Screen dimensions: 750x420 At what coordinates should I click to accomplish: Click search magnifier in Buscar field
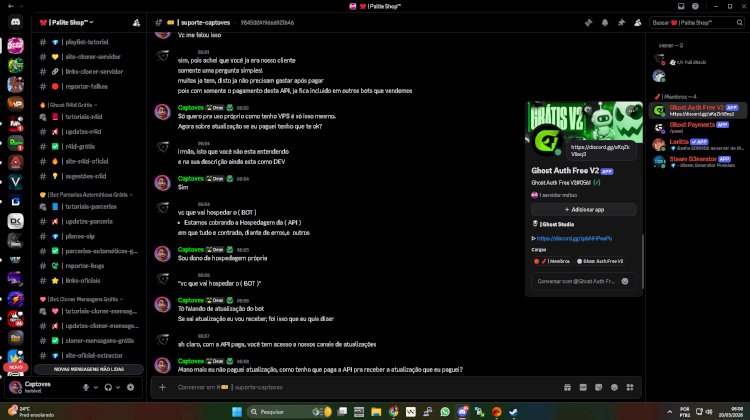[739, 22]
